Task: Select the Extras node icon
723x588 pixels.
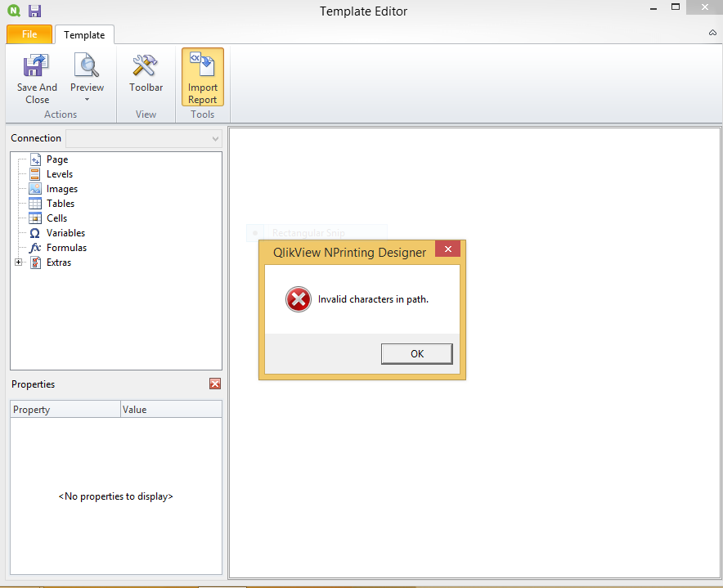Action: click(35, 263)
